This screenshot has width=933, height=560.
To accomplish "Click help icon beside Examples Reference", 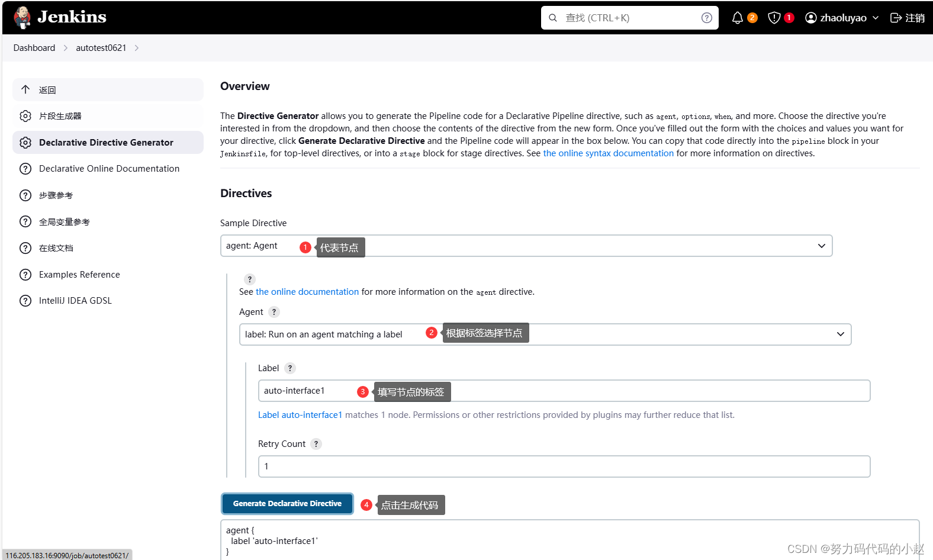I will [25, 275].
